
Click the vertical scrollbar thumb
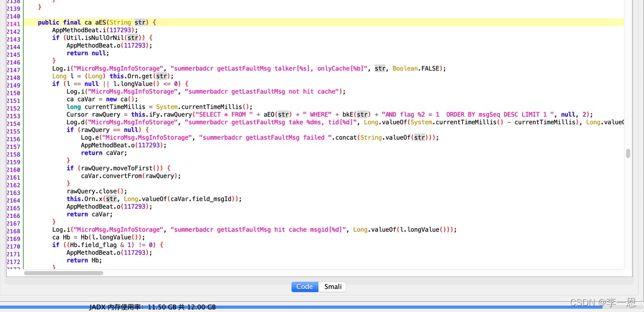tap(628, 153)
